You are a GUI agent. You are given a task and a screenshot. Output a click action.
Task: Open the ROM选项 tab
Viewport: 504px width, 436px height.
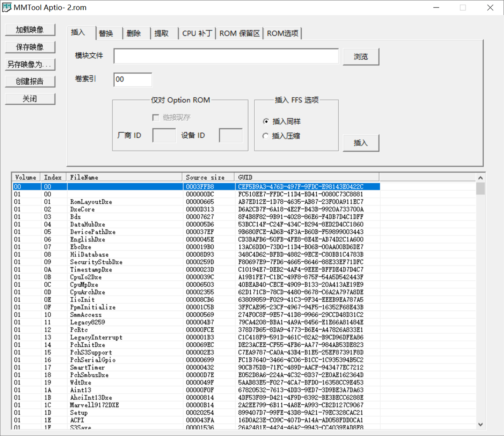[x=282, y=33]
